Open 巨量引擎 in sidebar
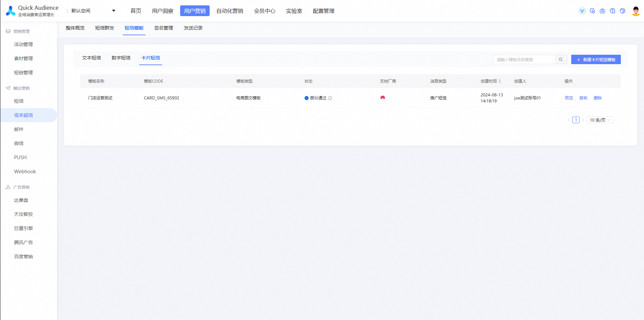Viewport: 644px width, 320px height. pos(23,228)
